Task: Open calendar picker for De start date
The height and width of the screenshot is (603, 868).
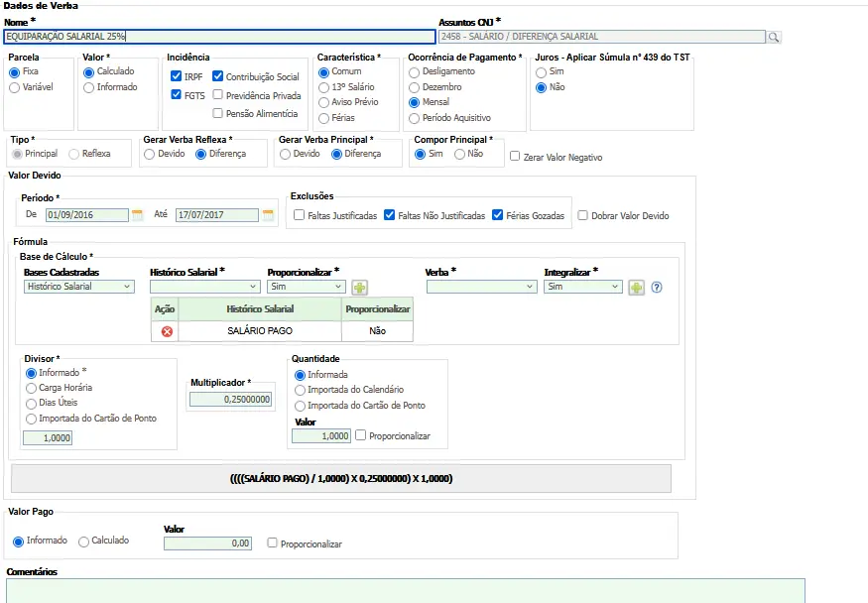Action: (x=138, y=215)
